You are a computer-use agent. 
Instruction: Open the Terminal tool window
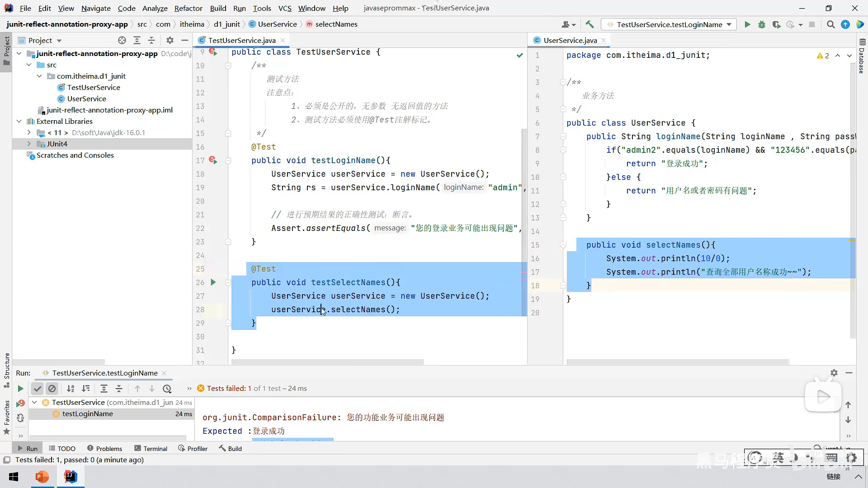pyautogui.click(x=151, y=448)
